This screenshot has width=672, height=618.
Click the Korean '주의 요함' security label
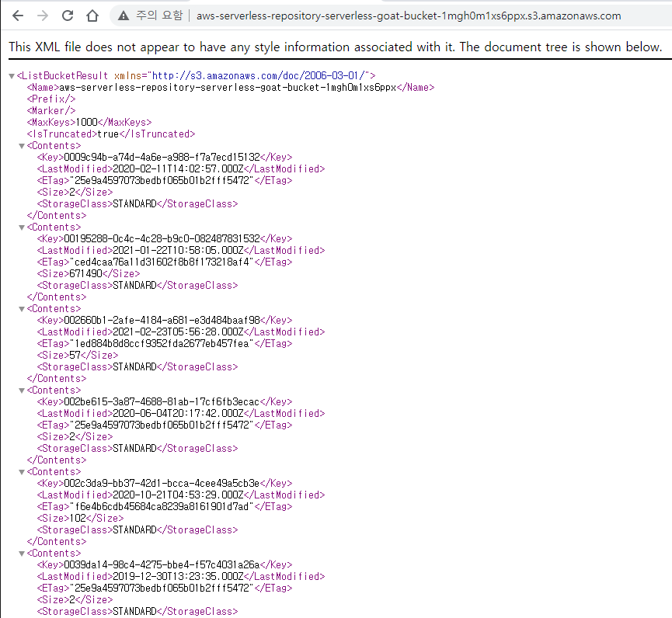[159, 16]
